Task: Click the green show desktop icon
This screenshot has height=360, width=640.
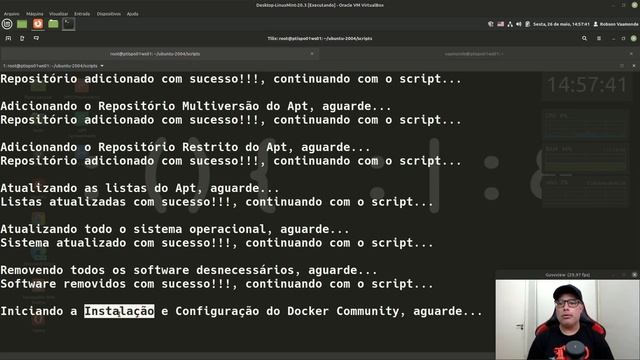Action: pyautogui.click(x=22, y=24)
